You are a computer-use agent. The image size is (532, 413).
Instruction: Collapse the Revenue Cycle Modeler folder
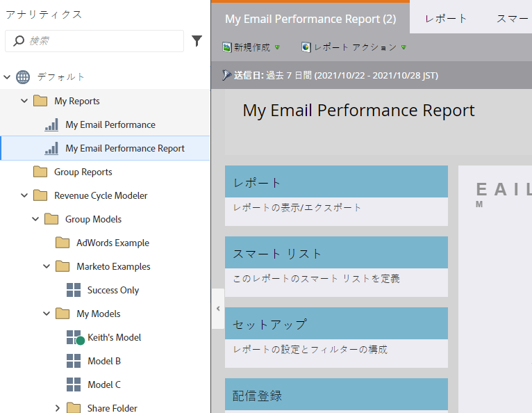click(x=24, y=195)
